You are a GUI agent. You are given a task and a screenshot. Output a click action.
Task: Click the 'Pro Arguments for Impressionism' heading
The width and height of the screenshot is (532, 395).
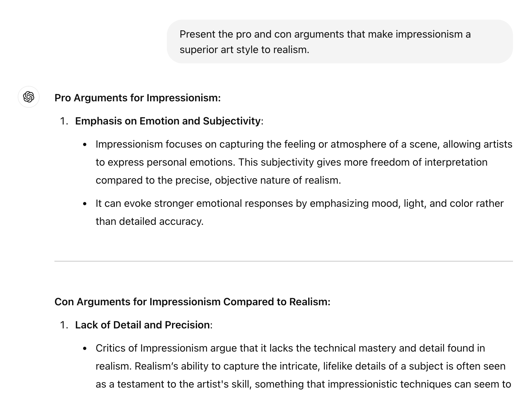tap(138, 98)
